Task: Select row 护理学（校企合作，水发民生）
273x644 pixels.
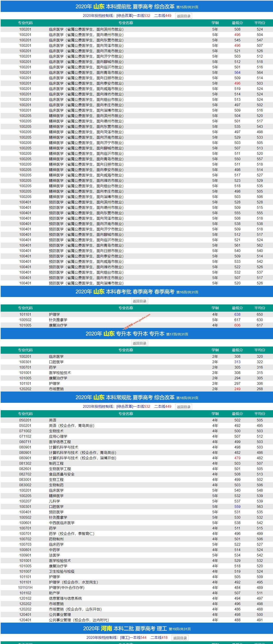Action: point(137,582)
